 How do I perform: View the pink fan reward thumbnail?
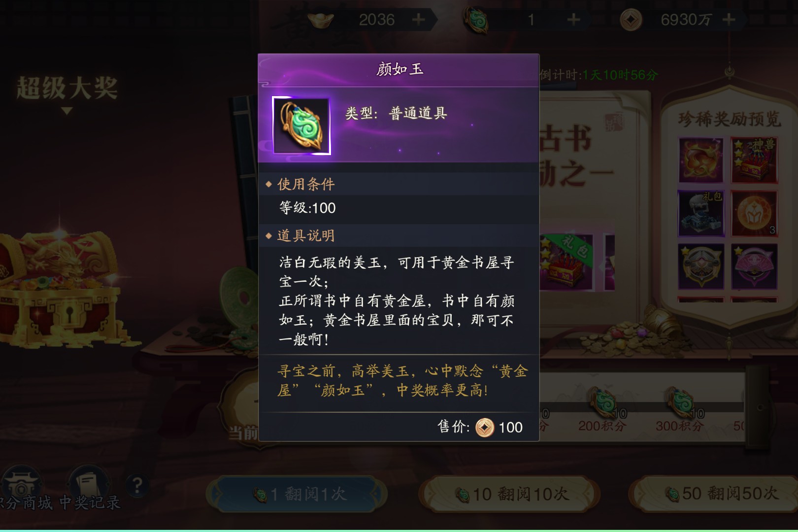pyautogui.click(x=754, y=266)
